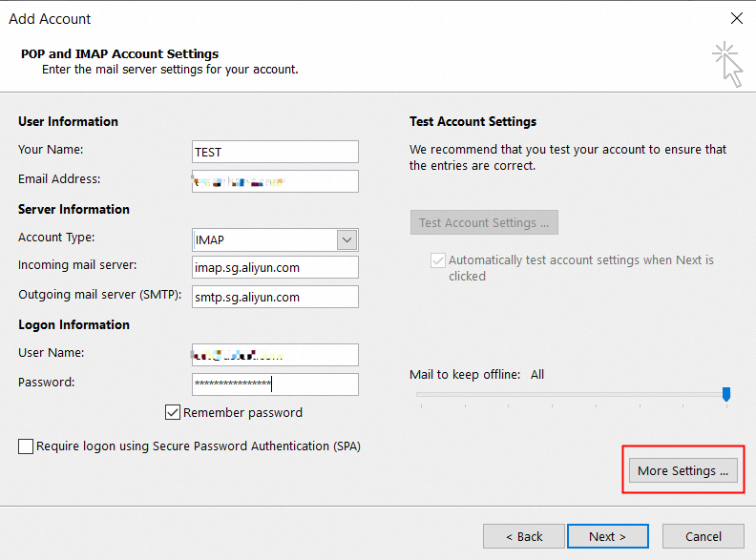Enable Require logon using SPA checkbox

[x=26, y=446]
